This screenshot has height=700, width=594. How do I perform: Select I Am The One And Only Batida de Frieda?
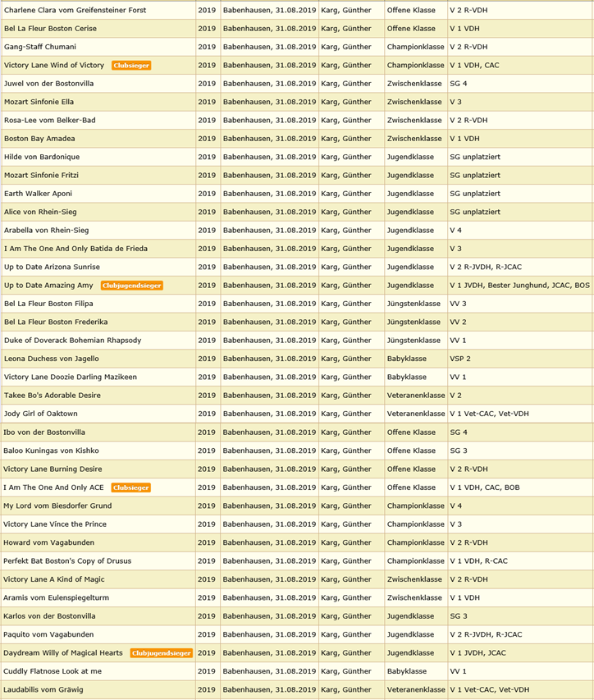coord(75,248)
